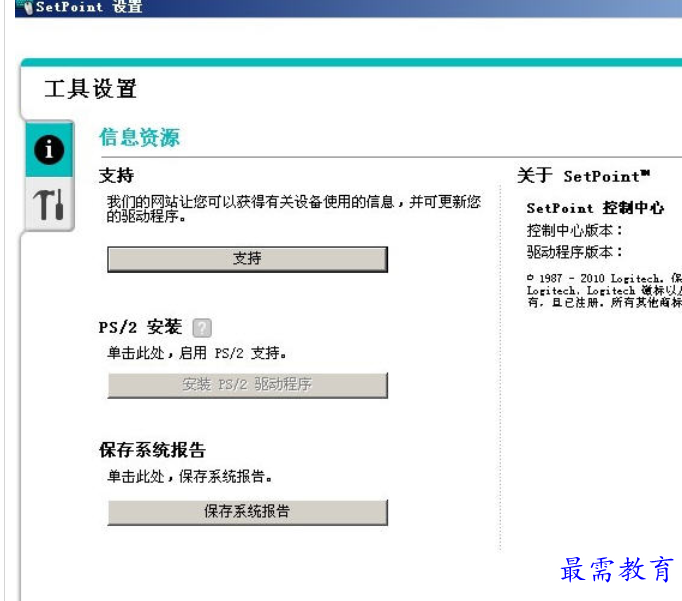The width and height of the screenshot is (682, 601).
Task: Click the 单击此处，启用 PS/2 支持 text
Action: tap(197, 353)
